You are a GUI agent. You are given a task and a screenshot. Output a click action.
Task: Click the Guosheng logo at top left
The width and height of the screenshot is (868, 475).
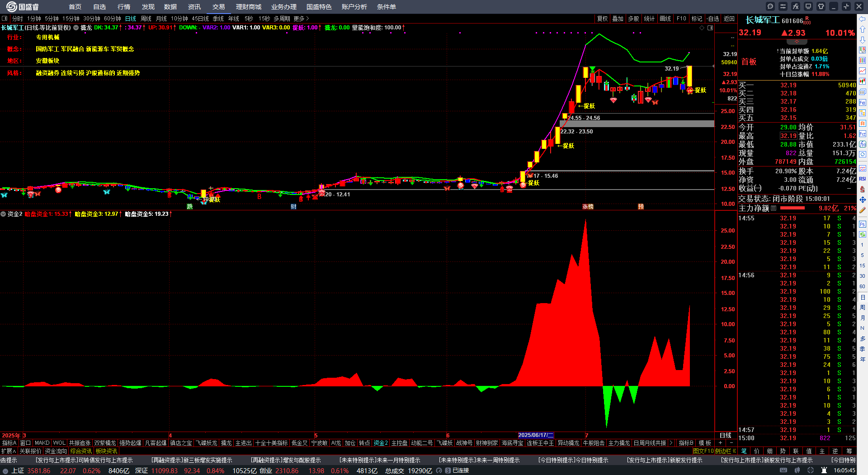pyautogui.click(x=23, y=7)
